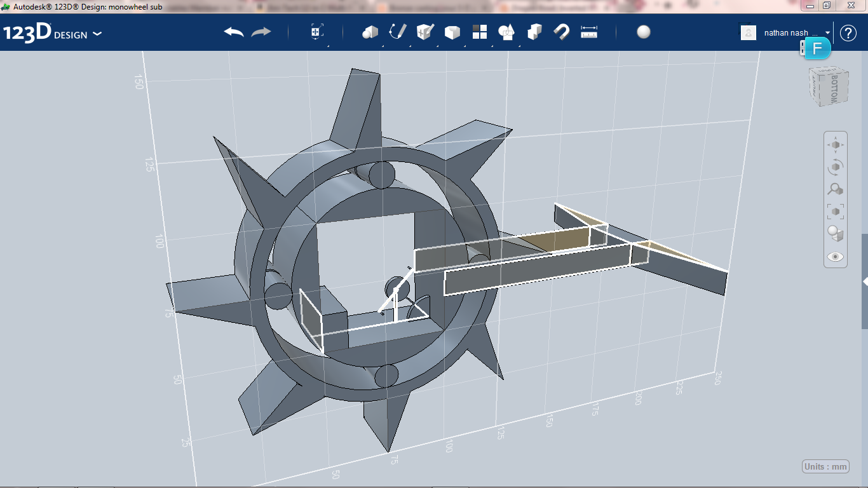868x488 pixels.
Task: Toggle model visibility with the eye icon
Action: click(x=835, y=256)
